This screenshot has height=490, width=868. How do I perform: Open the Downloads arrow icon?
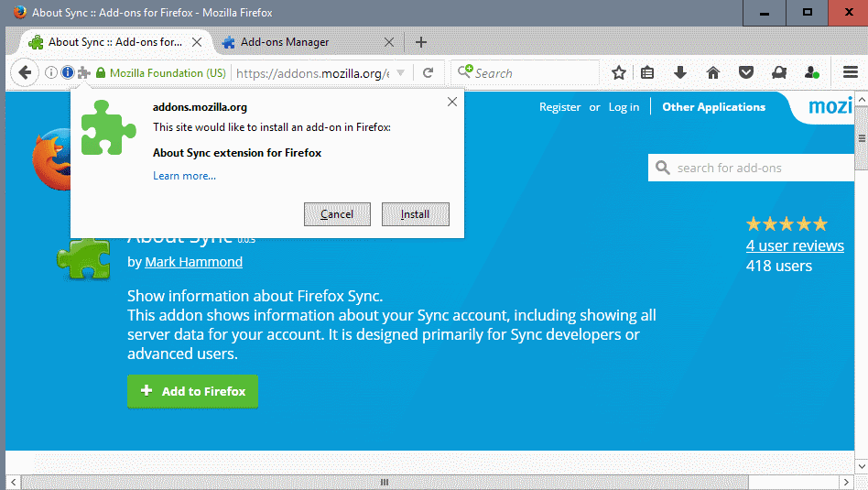679,73
